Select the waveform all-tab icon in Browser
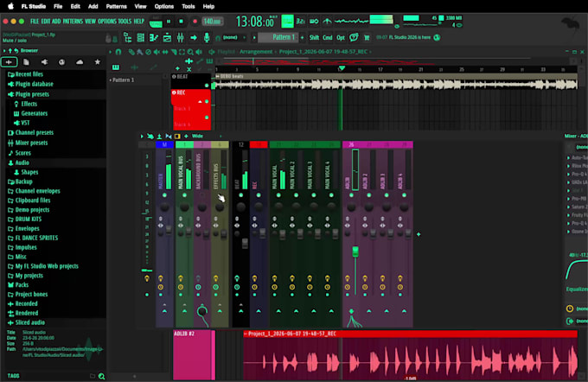 tap(9, 62)
